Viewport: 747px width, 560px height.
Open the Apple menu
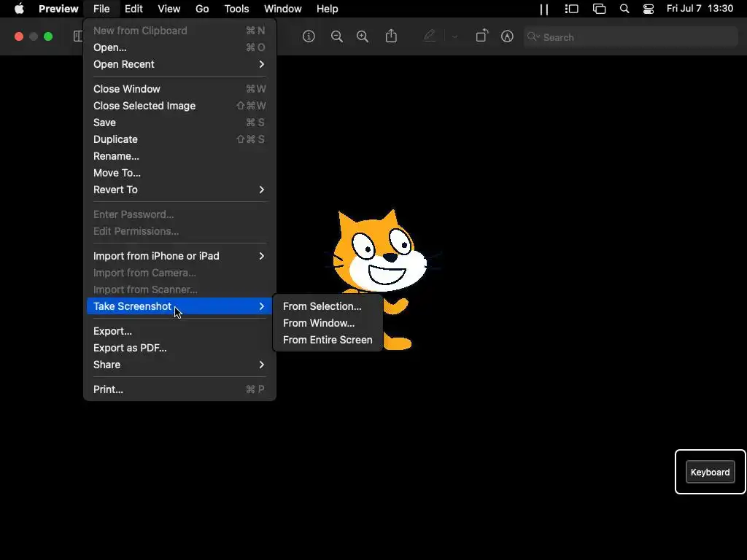[x=19, y=9]
